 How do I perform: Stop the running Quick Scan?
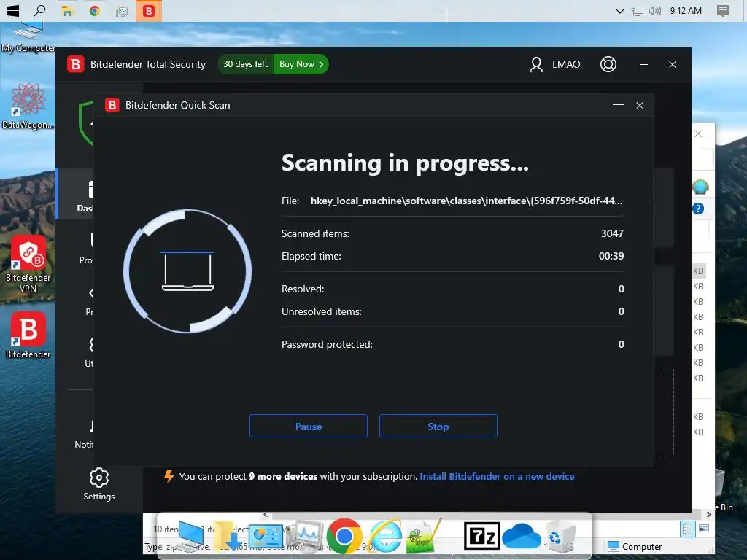coord(438,426)
